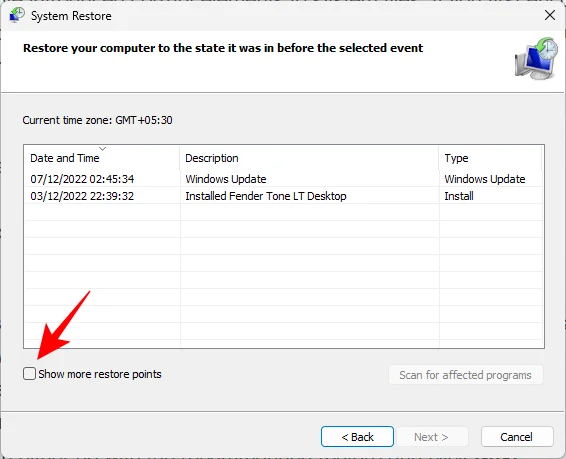The image size is (566, 459).
Task: Click Scan for affected programs button
Action: pos(466,375)
